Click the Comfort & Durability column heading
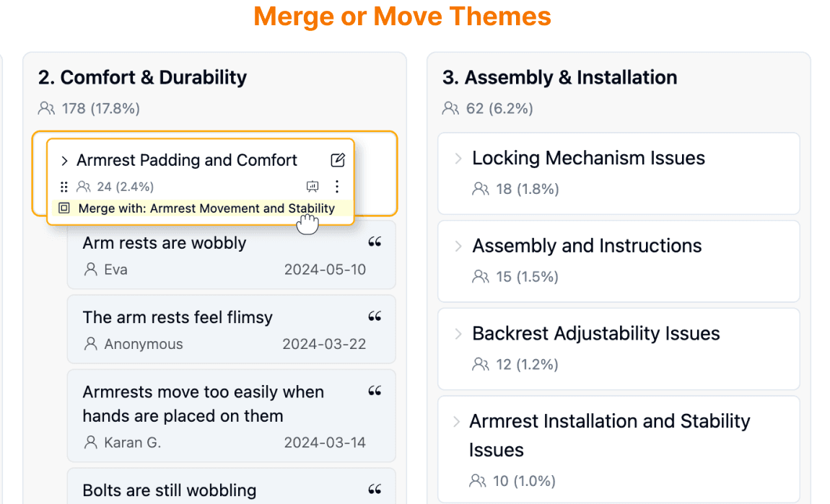This screenshot has height=504, width=830. coord(142,77)
